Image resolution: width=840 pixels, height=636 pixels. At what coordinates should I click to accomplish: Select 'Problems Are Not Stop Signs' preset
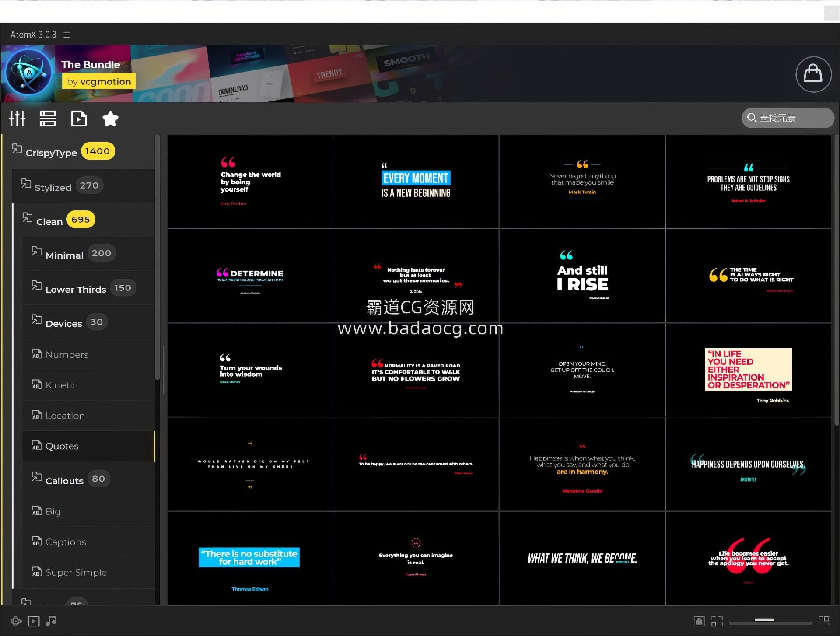(748, 182)
